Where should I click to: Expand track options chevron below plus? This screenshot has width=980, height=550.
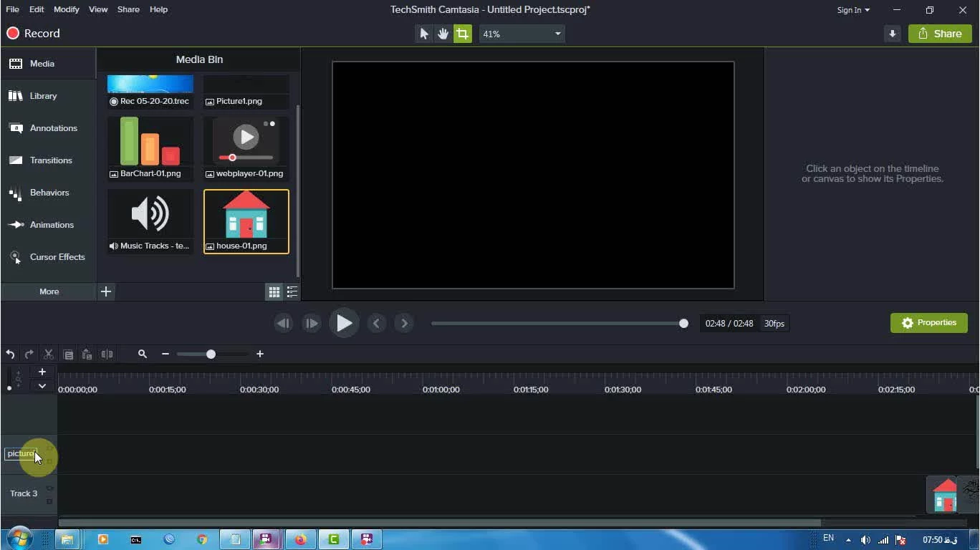(x=42, y=386)
